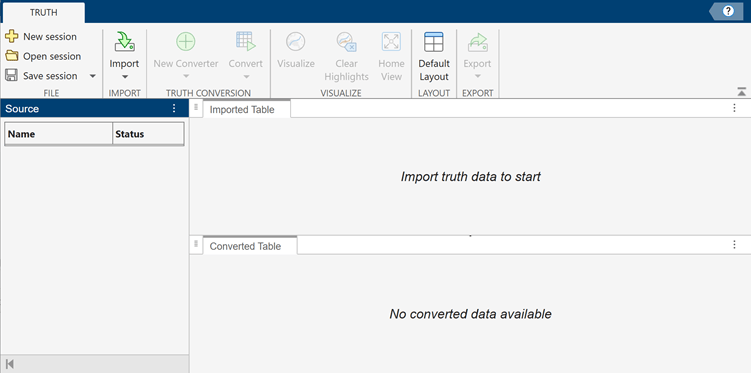Collapse the toolstrip using the arrow icon
Viewport: 751px width, 373px height.
click(741, 92)
